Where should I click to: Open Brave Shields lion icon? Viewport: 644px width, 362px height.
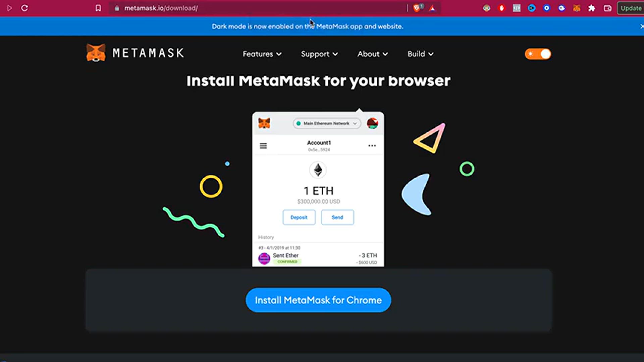click(x=417, y=8)
